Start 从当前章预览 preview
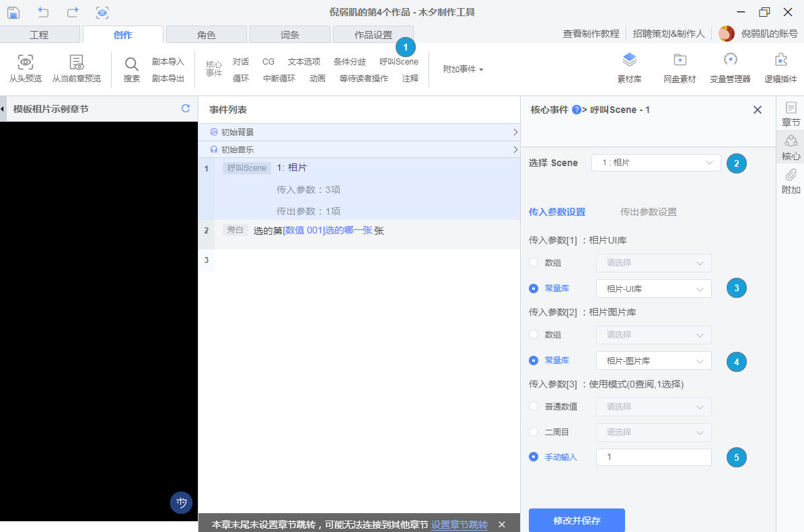This screenshot has height=532, width=804. point(77,68)
